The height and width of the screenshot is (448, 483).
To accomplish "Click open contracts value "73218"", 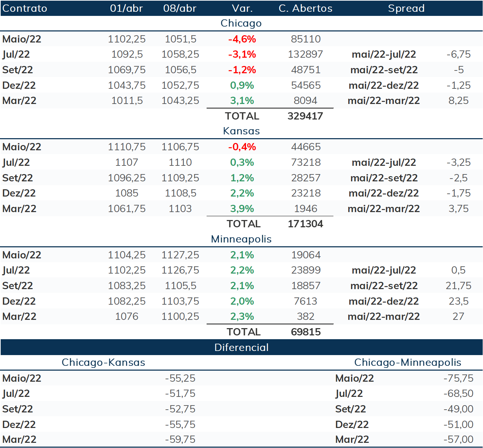I will (x=306, y=162).
